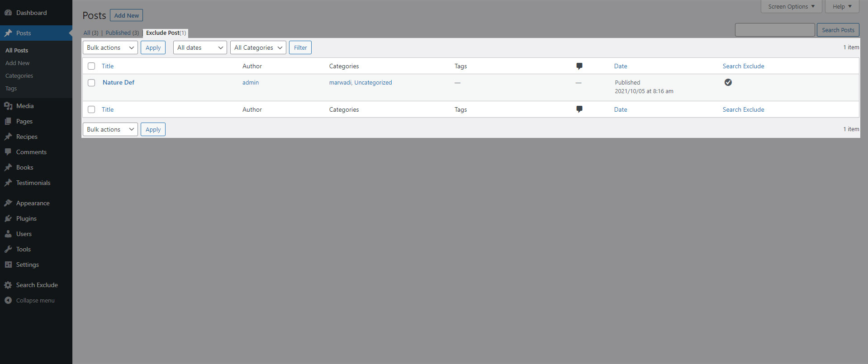The height and width of the screenshot is (364, 868).
Task: Open the Posts menu in sidebar
Action: [x=36, y=33]
